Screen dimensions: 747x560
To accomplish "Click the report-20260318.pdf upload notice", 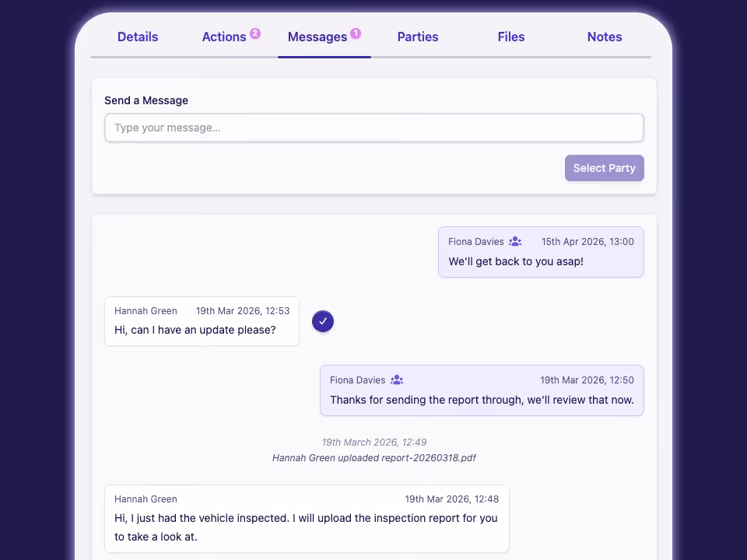I will pyautogui.click(x=374, y=457).
